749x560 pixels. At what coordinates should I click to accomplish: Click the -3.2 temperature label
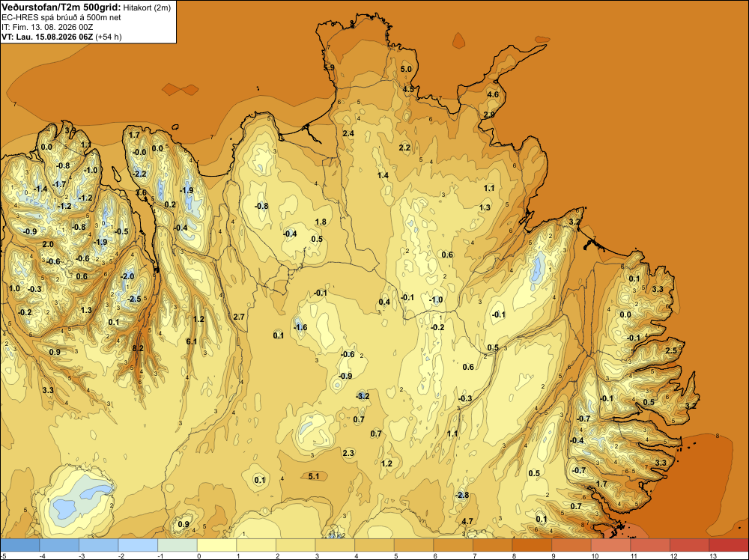click(x=363, y=396)
